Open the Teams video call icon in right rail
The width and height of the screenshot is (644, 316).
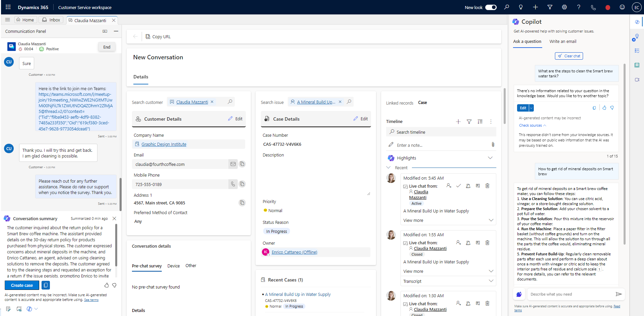637,80
